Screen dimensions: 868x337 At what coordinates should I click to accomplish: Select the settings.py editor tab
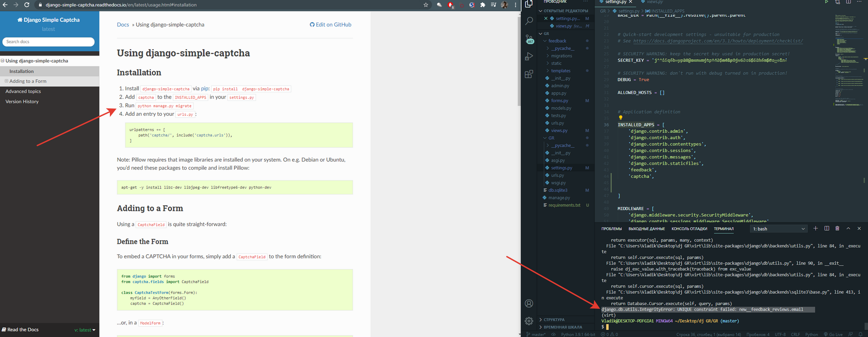tap(615, 2)
